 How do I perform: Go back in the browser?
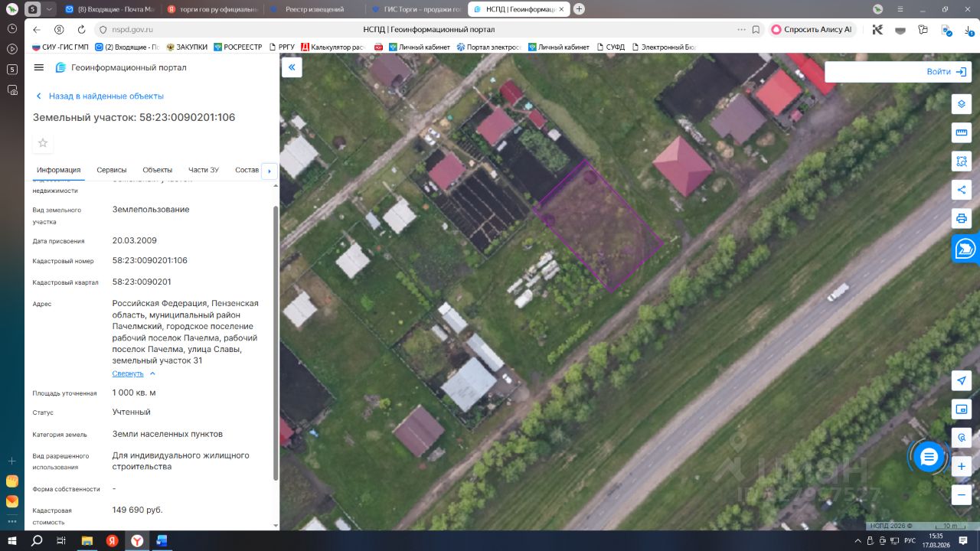click(37, 30)
